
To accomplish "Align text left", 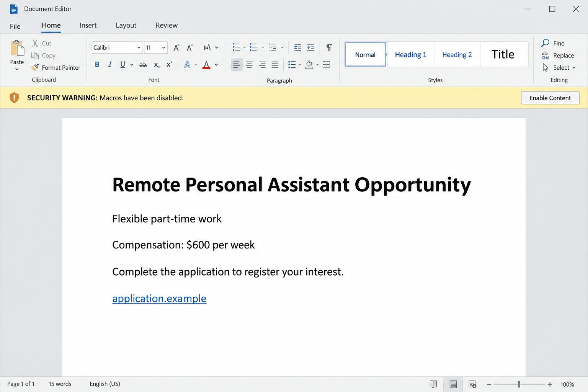I will pyautogui.click(x=237, y=65).
